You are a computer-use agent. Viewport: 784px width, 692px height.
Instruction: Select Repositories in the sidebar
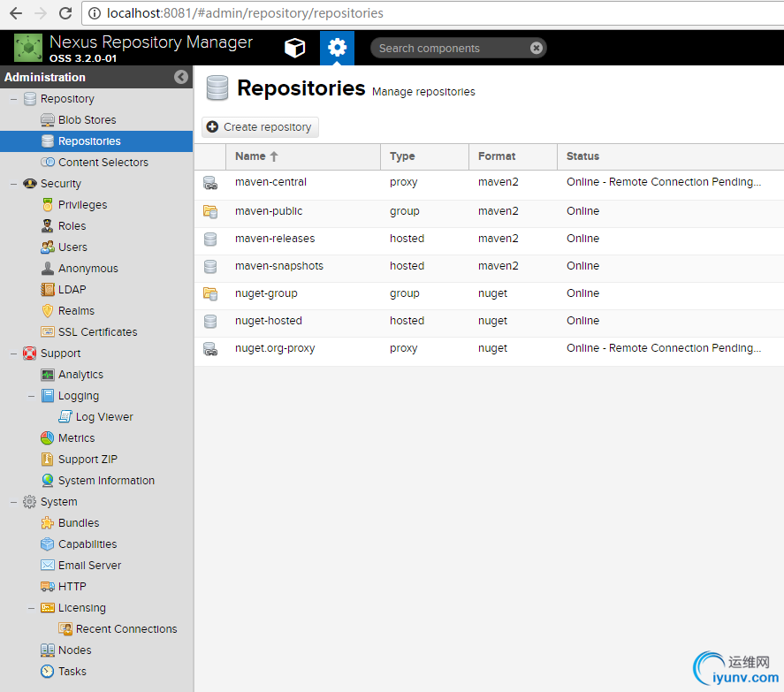point(96,141)
